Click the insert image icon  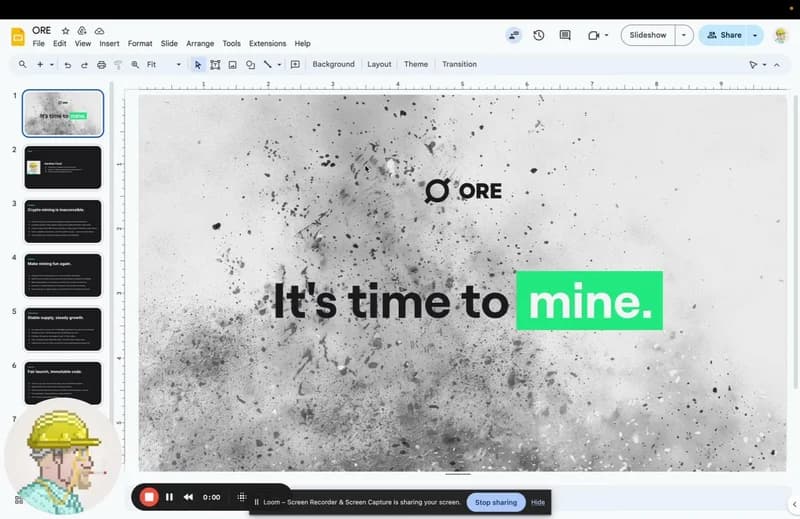(232, 64)
